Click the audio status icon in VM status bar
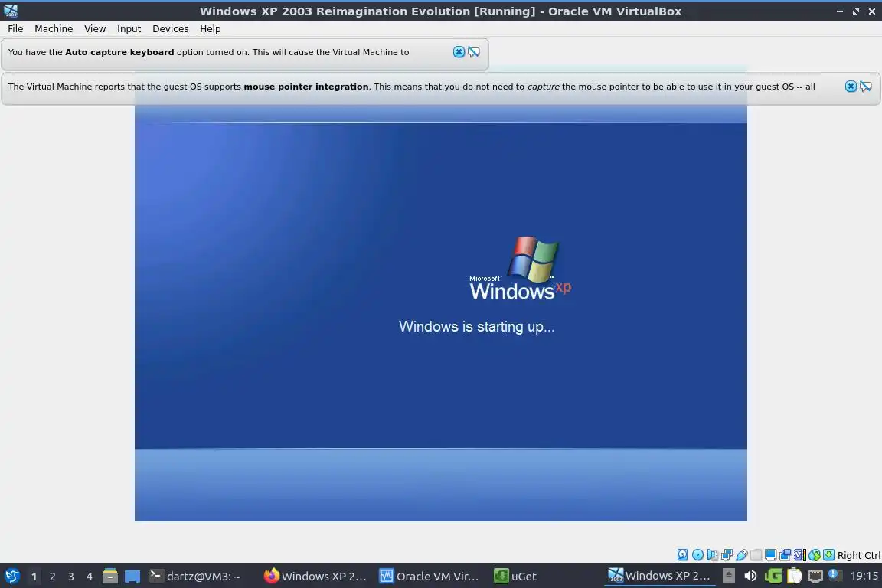Viewport: 882px width, 588px height. click(x=712, y=555)
